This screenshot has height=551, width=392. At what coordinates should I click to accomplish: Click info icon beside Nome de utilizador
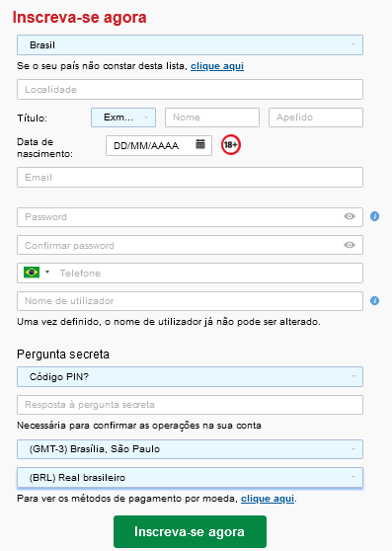(374, 301)
